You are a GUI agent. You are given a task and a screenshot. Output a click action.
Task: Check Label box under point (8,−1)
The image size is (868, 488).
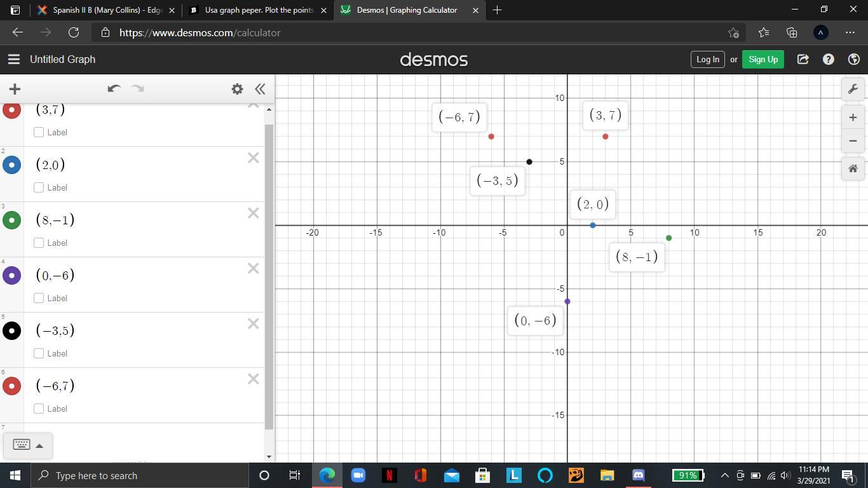(x=39, y=243)
